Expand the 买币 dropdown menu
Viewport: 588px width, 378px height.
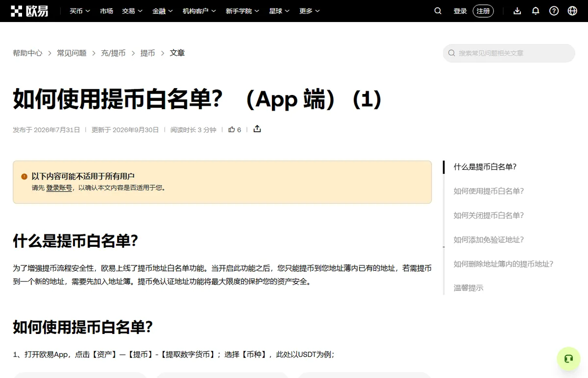click(80, 11)
